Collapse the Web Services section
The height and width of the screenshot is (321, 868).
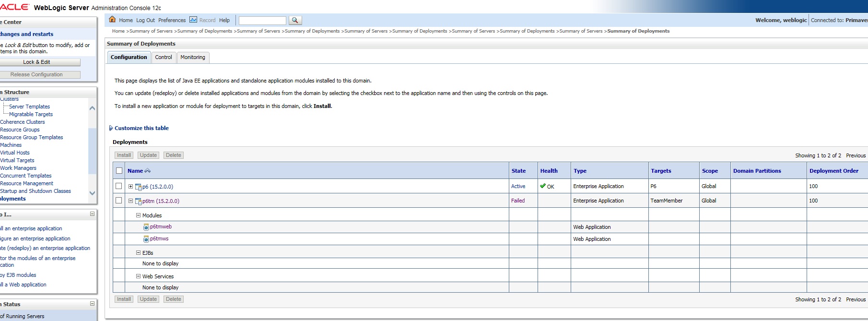(x=138, y=276)
